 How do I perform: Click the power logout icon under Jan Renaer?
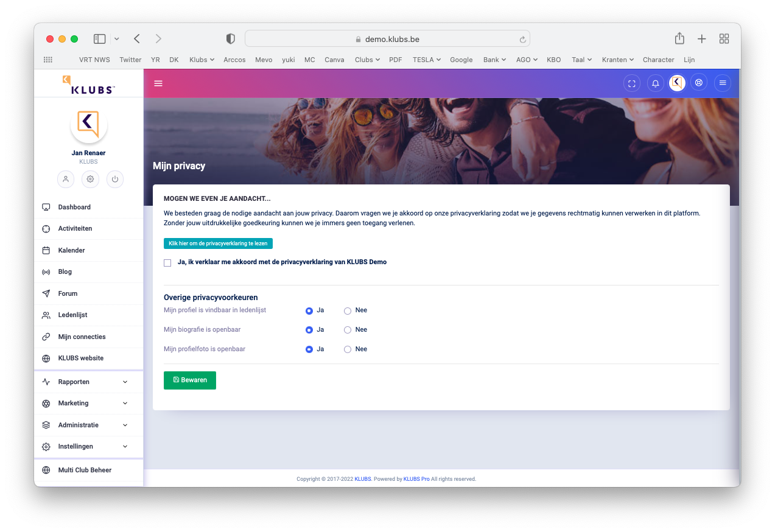click(x=114, y=180)
